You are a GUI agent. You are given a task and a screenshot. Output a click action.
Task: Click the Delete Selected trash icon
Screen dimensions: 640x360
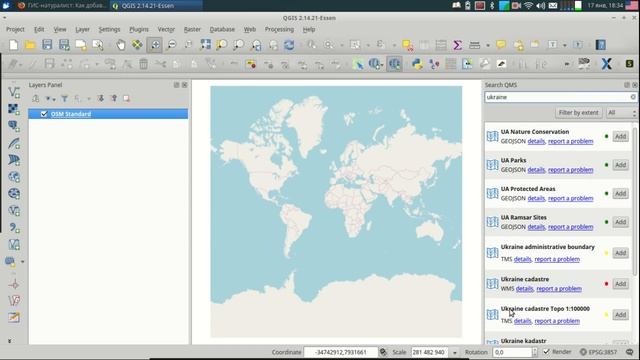[143, 64]
